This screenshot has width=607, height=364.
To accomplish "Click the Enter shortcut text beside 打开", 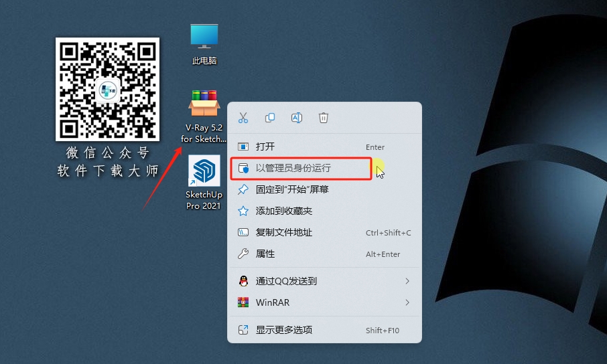I will click(375, 147).
